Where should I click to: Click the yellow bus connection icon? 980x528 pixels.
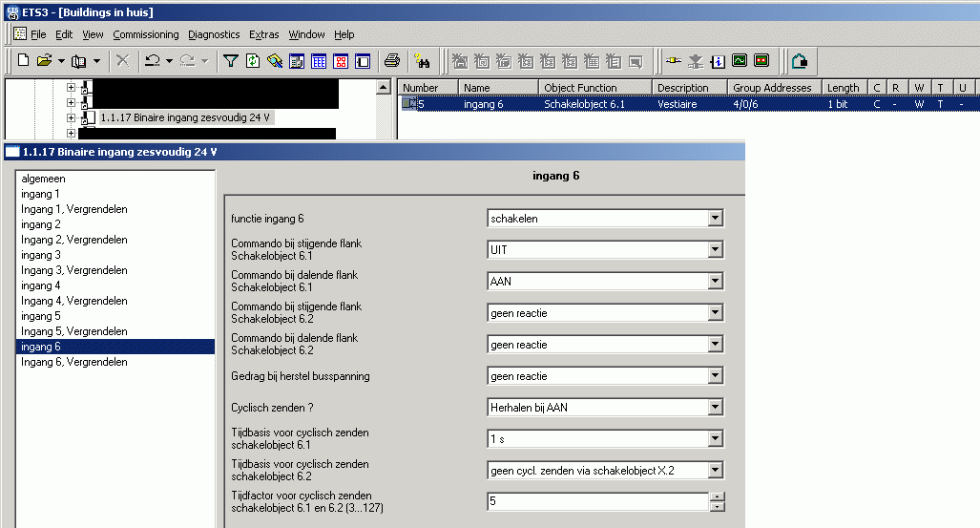point(673,61)
